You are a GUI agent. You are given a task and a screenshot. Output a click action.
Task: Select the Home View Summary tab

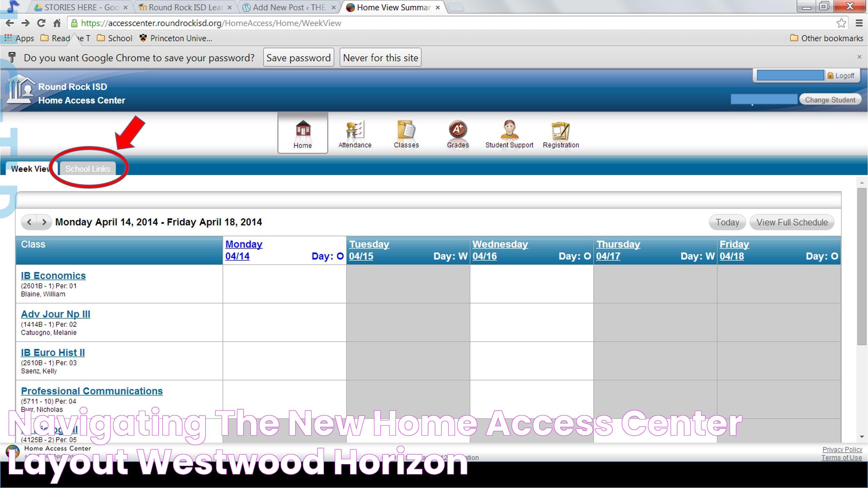[x=393, y=7]
